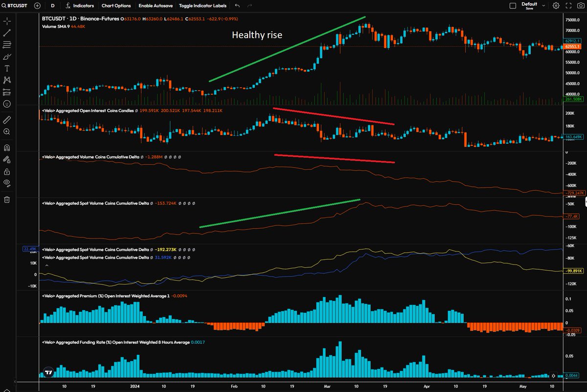Click the Volume SMA 9 legend
Viewport: 587px width, 392px height.
64,26
